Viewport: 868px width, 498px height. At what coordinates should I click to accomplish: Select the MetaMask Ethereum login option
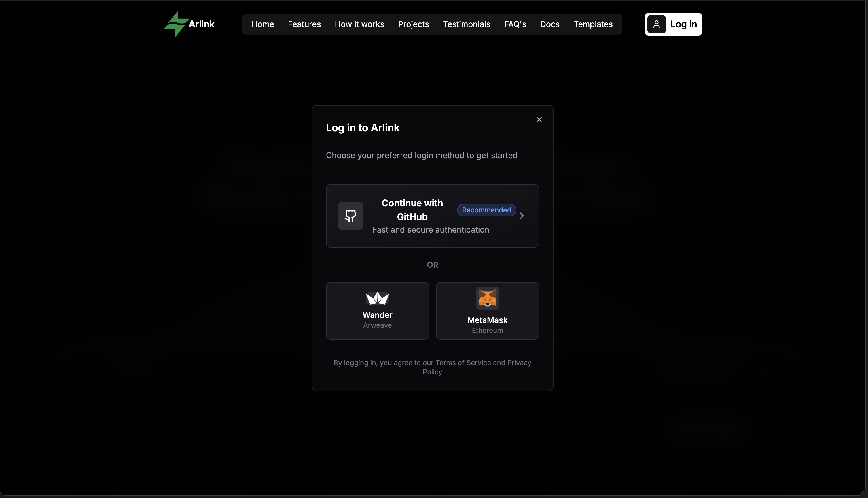(x=487, y=311)
